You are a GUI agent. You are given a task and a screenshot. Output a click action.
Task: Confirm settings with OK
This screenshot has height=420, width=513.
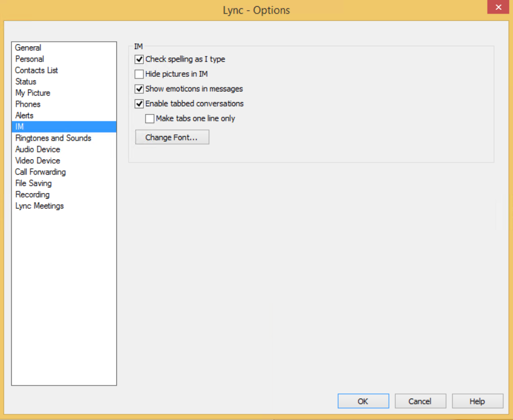(x=363, y=401)
